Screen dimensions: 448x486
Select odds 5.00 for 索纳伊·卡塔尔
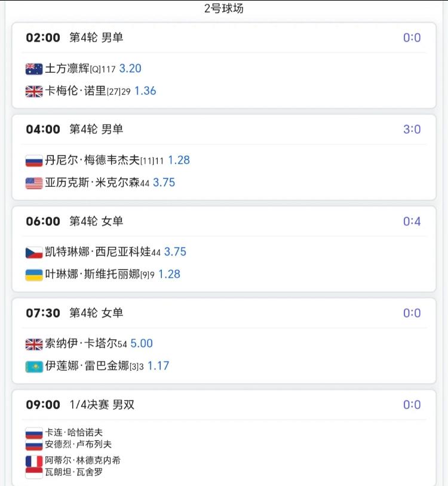click(x=142, y=343)
